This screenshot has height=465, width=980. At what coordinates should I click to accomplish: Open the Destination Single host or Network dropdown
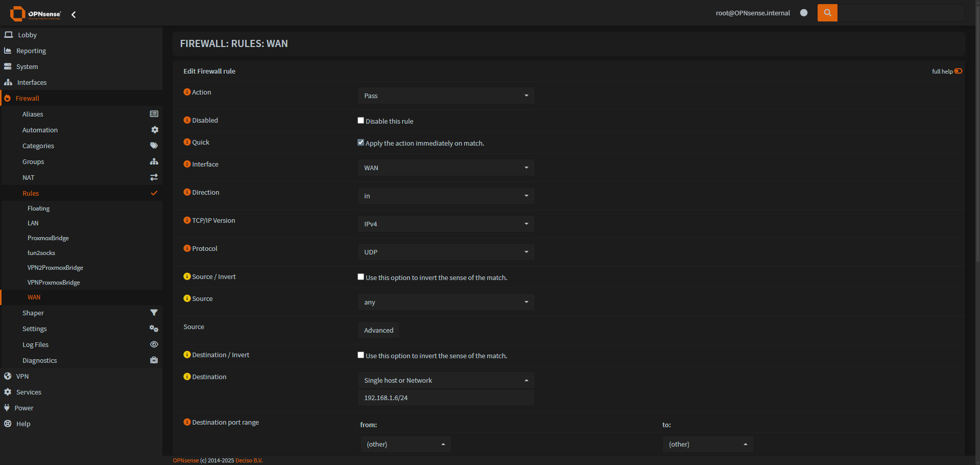pos(446,380)
